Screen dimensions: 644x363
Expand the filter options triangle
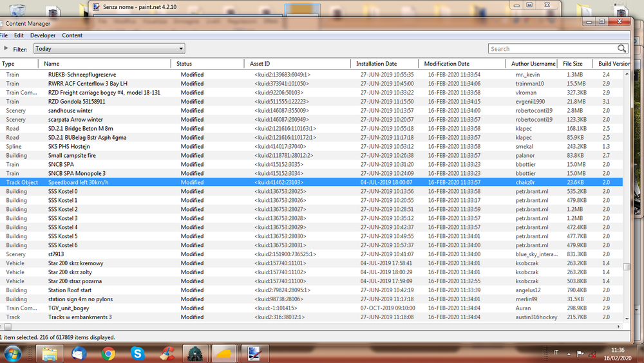[x=6, y=48]
